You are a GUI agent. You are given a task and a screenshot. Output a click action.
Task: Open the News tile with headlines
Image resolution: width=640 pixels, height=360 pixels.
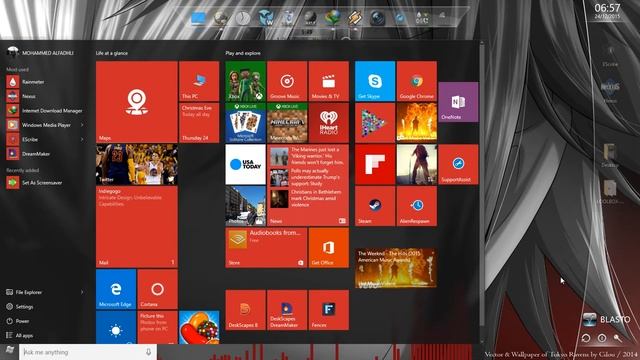pos(308,185)
